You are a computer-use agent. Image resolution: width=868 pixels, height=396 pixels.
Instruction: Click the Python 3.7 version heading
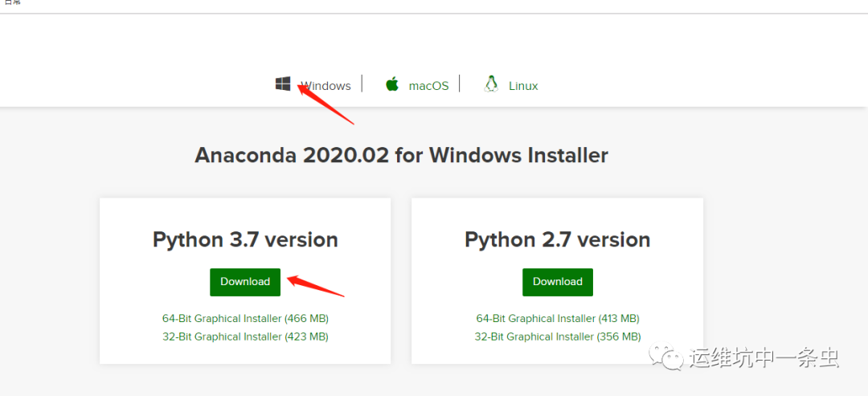(245, 239)
